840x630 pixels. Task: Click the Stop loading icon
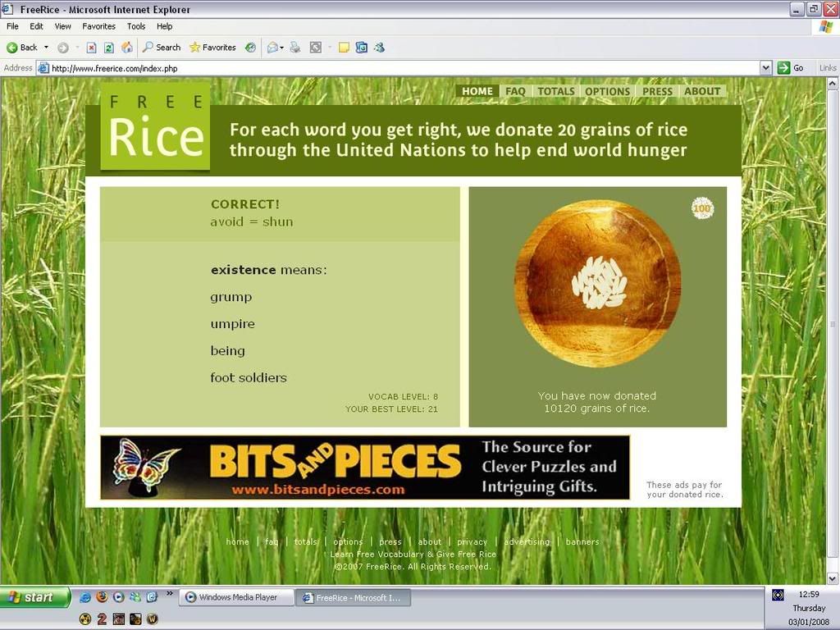coord(91,48)
